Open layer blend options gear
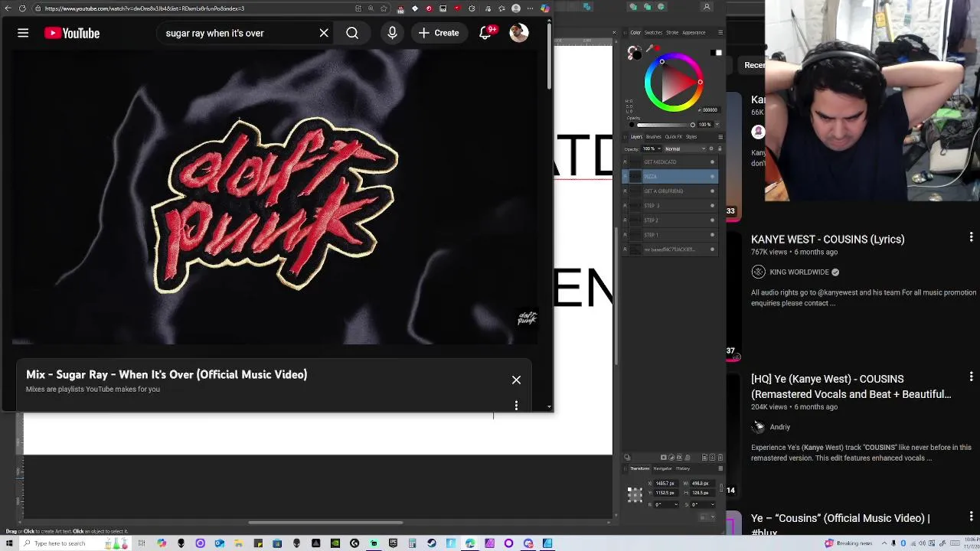The image size is (980, 551). click(711, 148)
